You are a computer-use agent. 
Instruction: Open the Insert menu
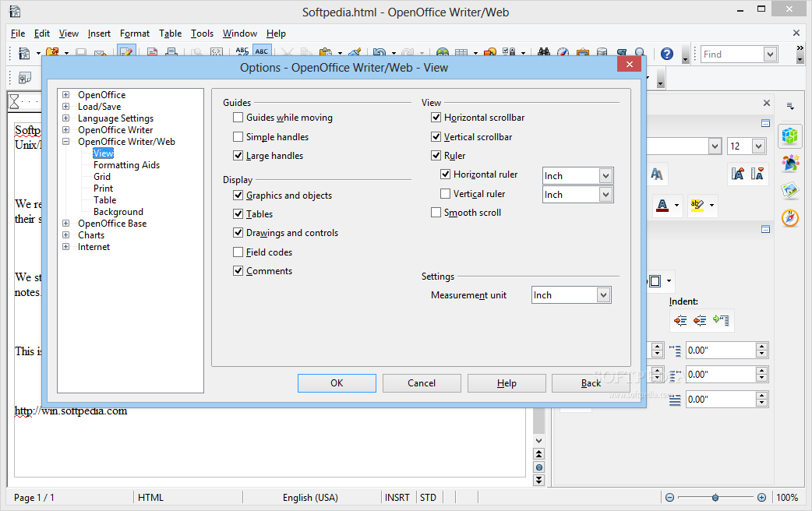(99, 33)
